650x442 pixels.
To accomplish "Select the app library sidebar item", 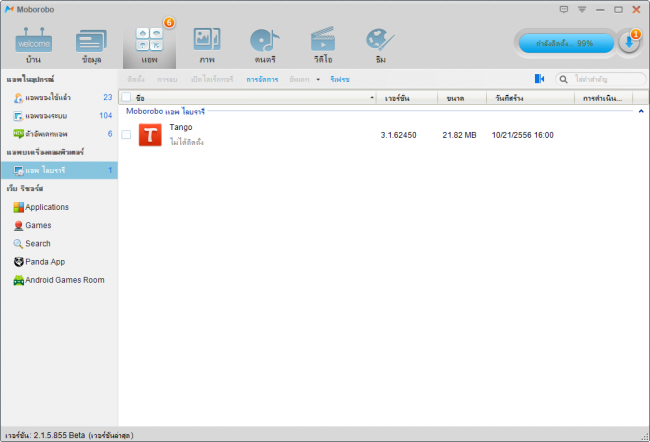I will point(59,170).
